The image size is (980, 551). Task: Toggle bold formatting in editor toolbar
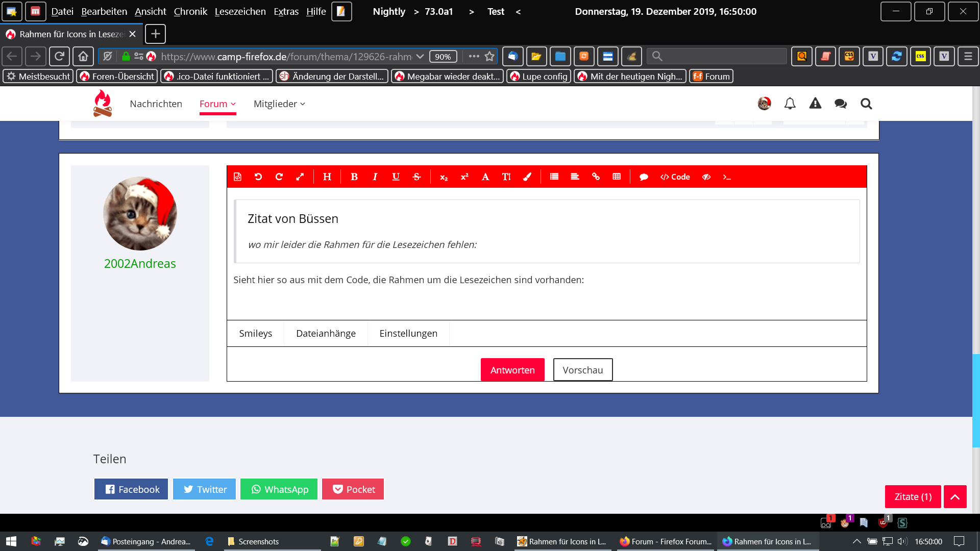tap(354, 177)
